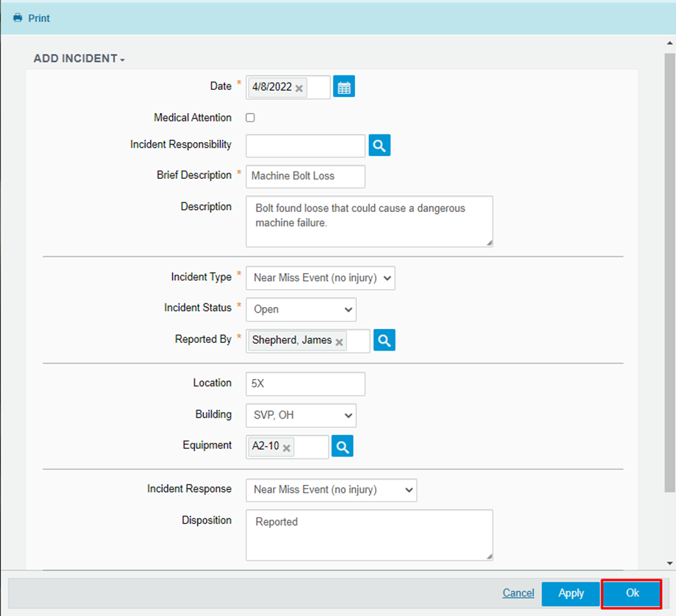Click the Cancel link

click(518, 593)
